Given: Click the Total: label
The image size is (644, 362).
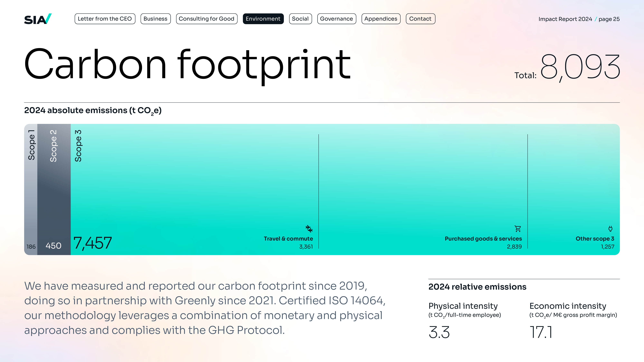Looking at the screenshot, I should click(525, 75).
